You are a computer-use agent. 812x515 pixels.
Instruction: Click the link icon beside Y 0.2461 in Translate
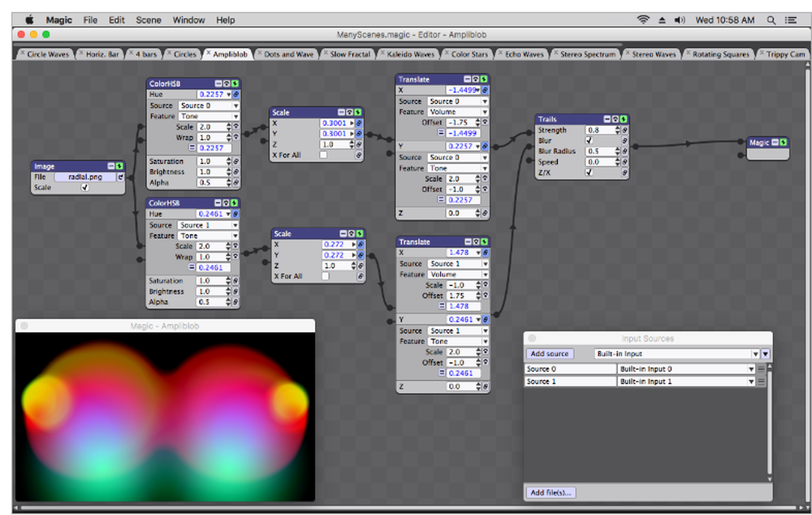486,320
